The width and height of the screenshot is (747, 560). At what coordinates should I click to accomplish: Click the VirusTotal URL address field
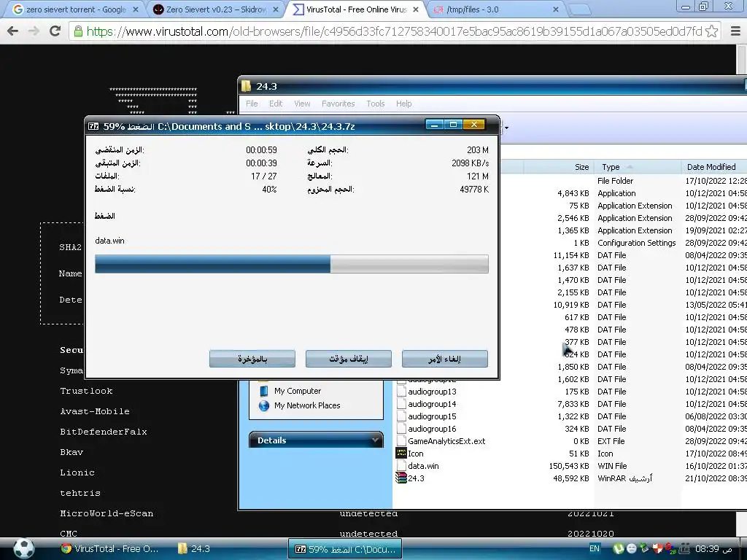393,31
